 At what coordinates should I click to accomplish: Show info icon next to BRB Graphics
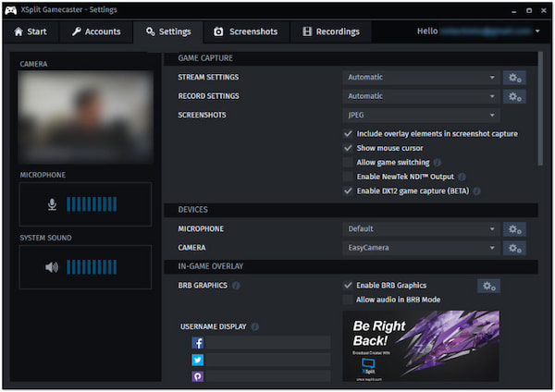coord(236,286)
